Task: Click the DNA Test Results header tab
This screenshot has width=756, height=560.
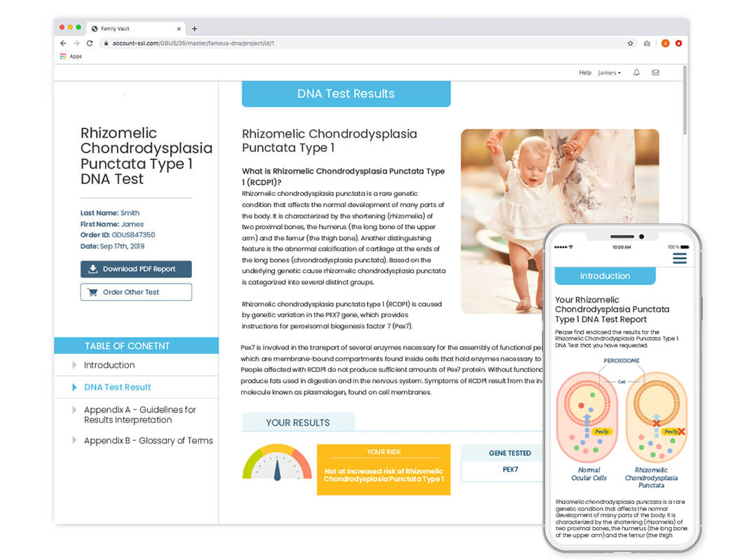Action: [346, 94]
